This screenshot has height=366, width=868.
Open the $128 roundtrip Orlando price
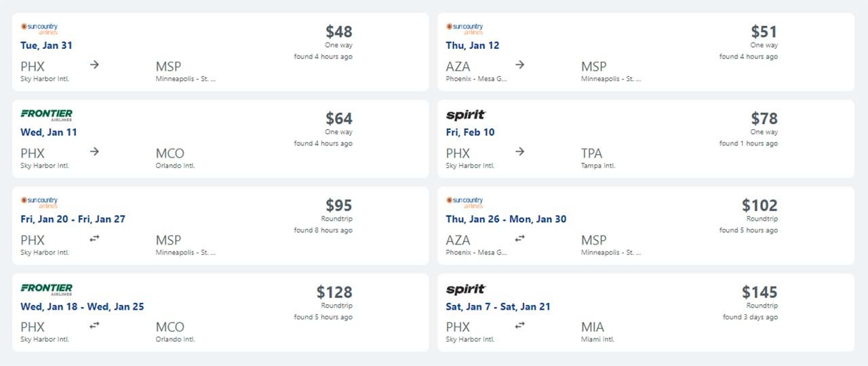click(334, 293)
